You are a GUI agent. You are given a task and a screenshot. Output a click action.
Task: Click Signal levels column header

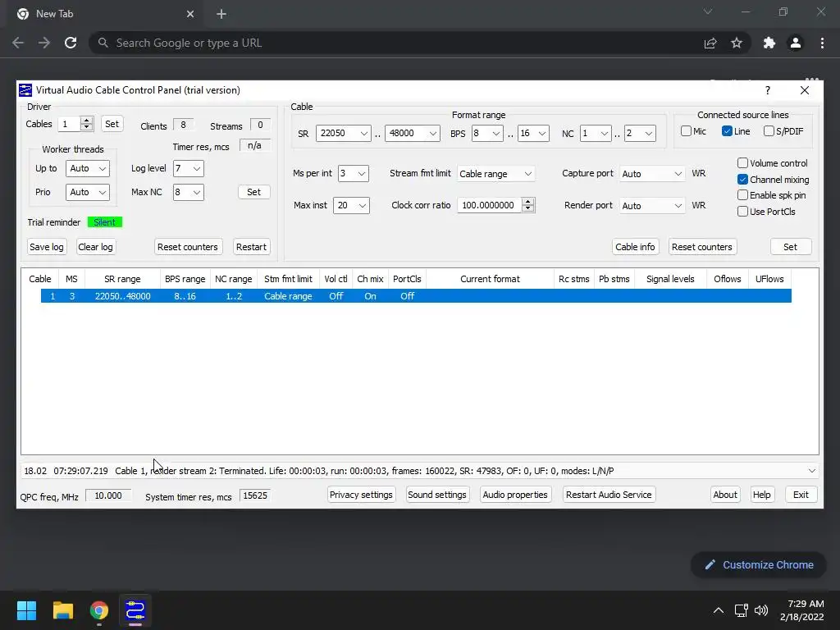click(670, 279)
